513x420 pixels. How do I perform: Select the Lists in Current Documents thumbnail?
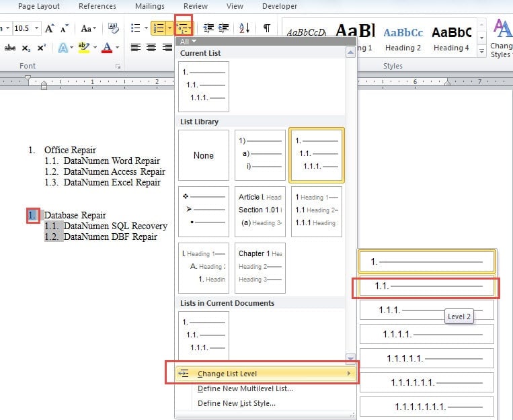(x=204, y=336)
